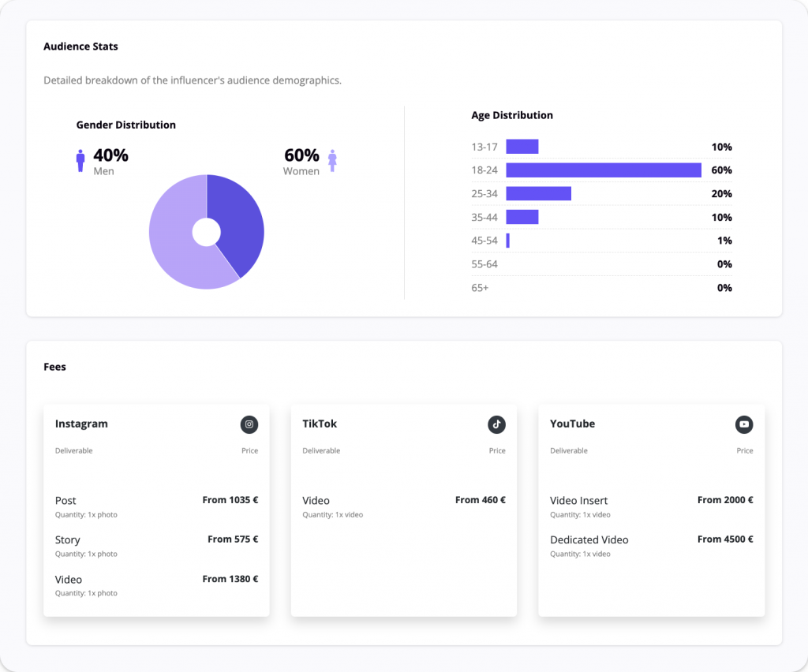Click the Audience Stats heading
This screenshot has width=808, height=672.
tap(80, 47)
